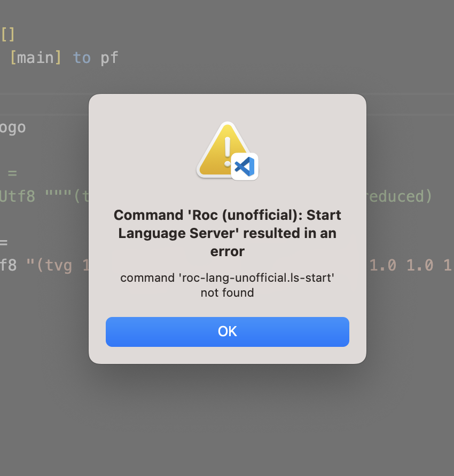Click the 'reduced)' text beside the dialog
Image resolution: width=454 pixels, height=476 pixels.
click(x=400, y=196)
